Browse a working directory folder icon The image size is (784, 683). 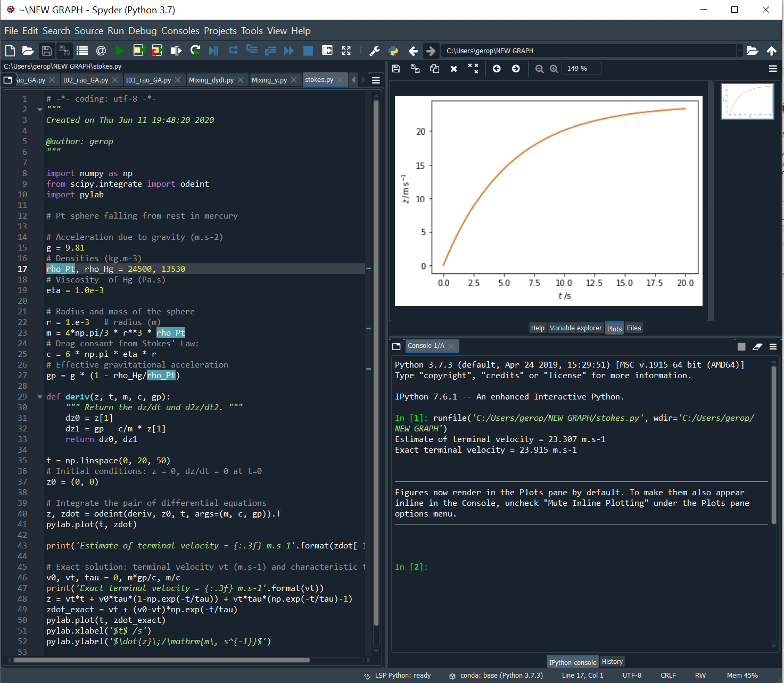click(753, 51)
